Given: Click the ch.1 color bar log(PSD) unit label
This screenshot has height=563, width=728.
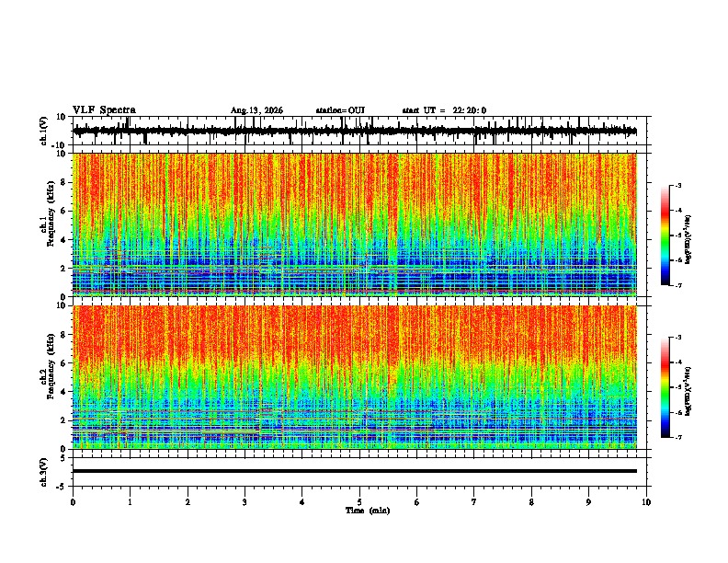Looking at the screenshot, I should (x=688, y=239).
